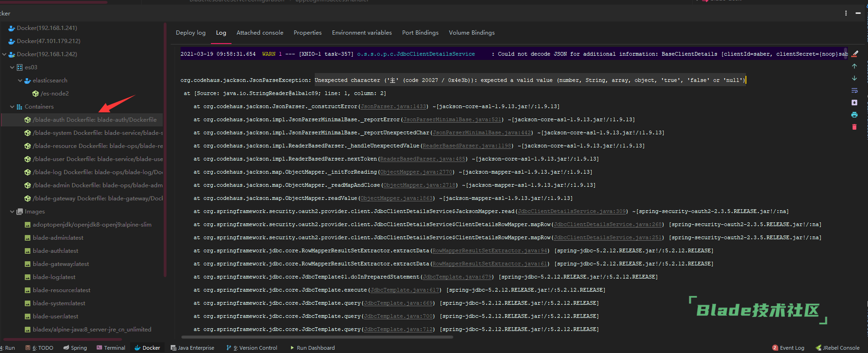Screen dimensions: 868x353
Task: Select the /blade-log container
Action: (98, 172)
